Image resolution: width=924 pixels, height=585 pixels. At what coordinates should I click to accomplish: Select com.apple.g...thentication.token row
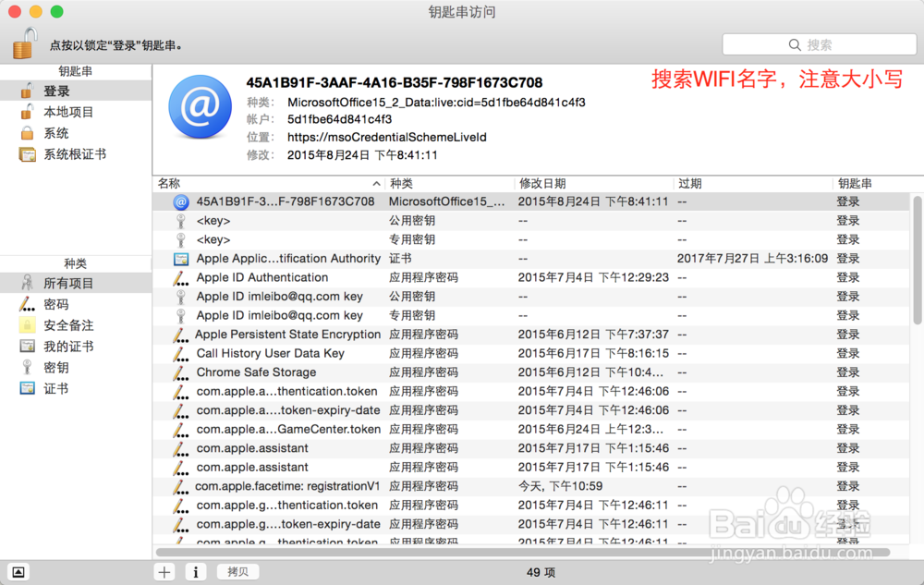click(x=531, y=506)
